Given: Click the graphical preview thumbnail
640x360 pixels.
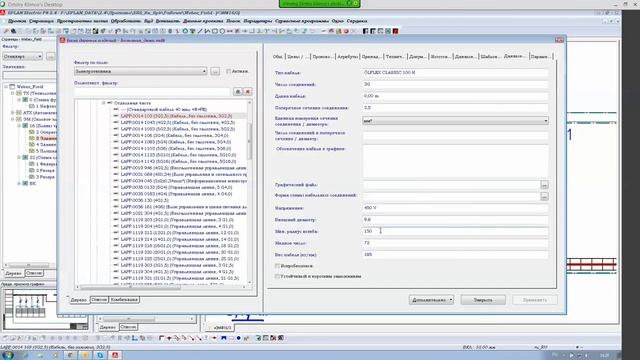Looking at the screenshot, I should click(45, 309).
